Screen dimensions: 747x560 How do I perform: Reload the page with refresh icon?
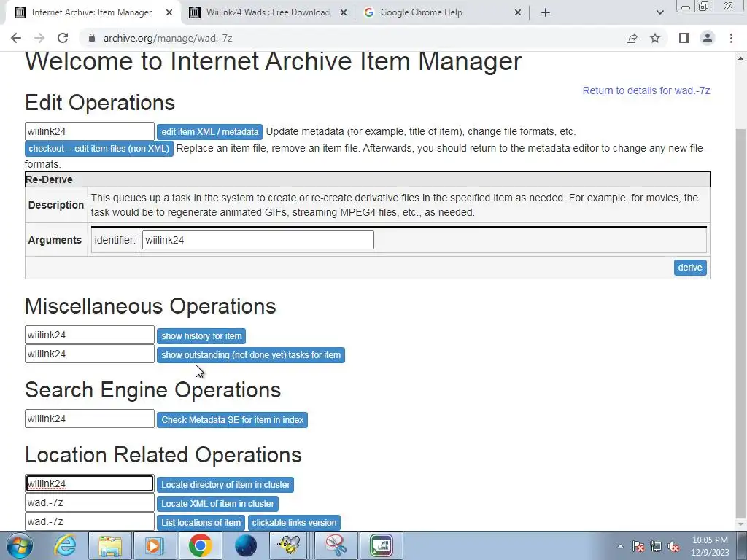[x=63, y=38]
